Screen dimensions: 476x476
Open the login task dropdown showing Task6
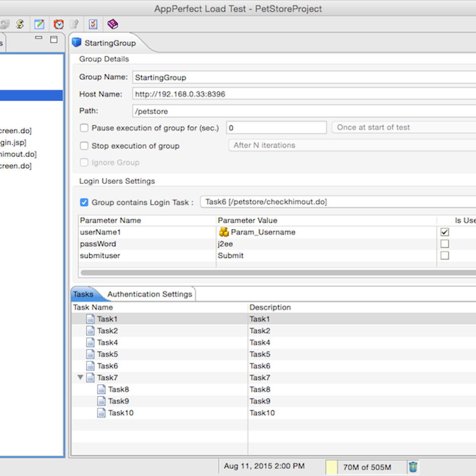click(338, 202)
